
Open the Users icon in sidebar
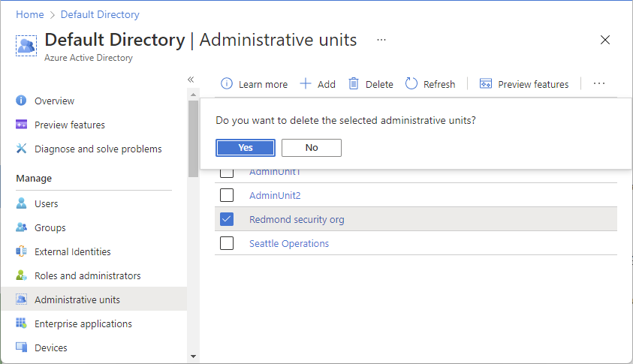[21, 203]
